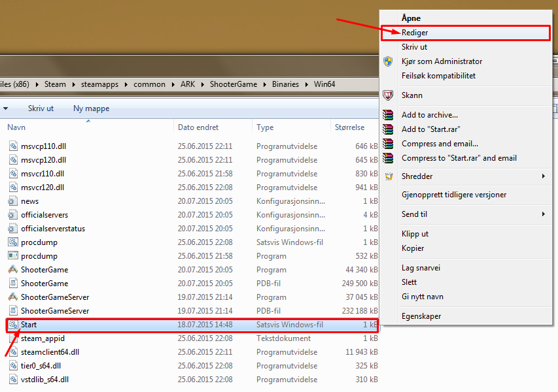558x392 pixels.
Task: Click the McAfee icon beside Skann
Action: click(388, 95)
